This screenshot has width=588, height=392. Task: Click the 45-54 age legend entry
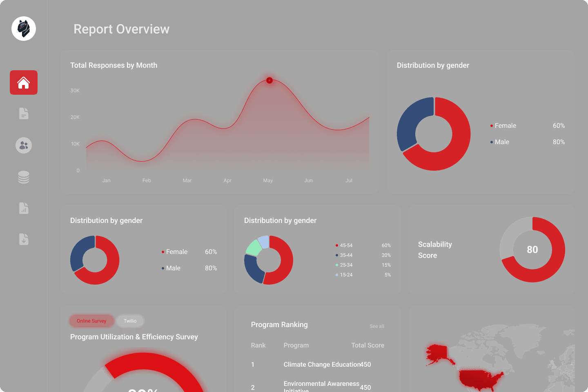[363, 245]
